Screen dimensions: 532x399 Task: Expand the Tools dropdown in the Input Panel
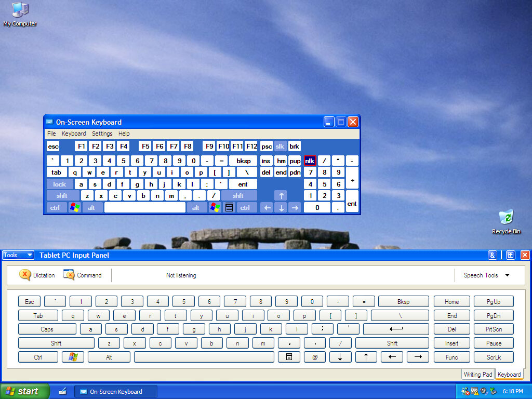18,255
